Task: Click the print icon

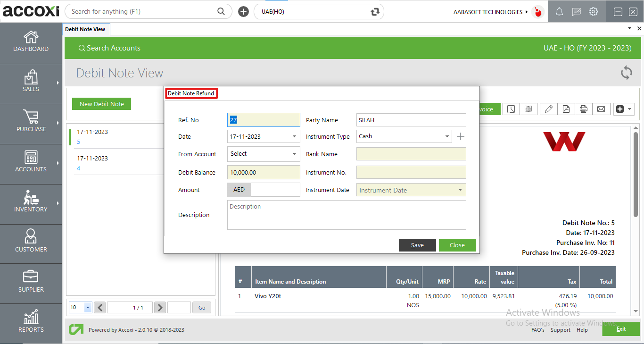Action: (584, 109)
